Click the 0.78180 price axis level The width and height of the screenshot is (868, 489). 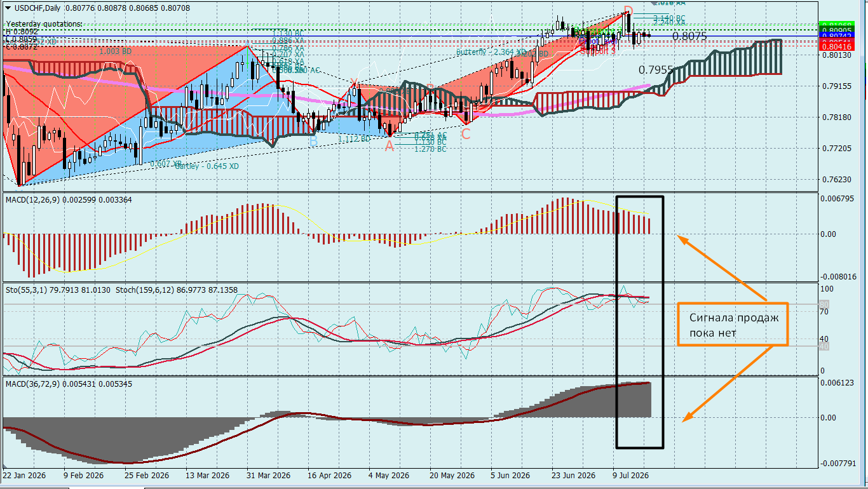pyautogui.click(x=836, y=117)
